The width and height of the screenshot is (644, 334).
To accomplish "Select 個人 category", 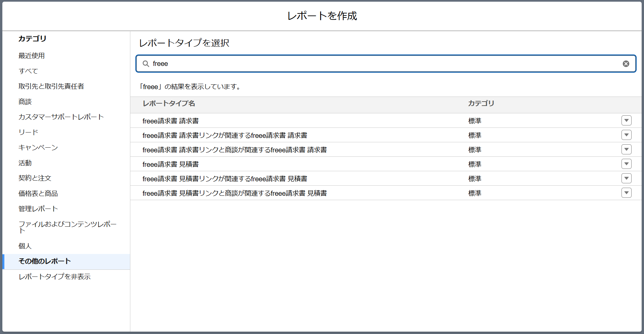I will click(25, 246).
